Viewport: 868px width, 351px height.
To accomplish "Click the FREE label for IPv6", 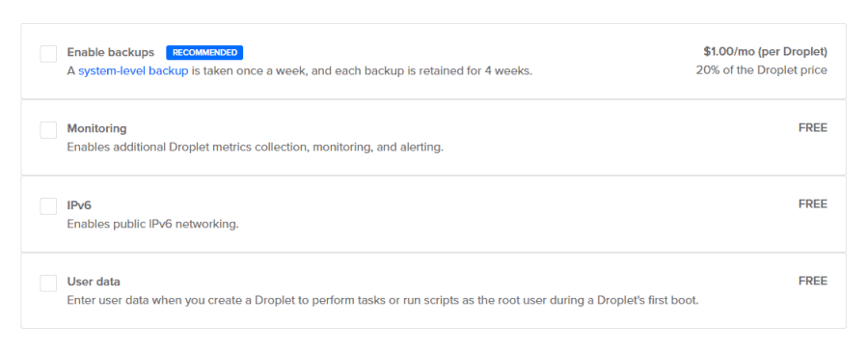I will [813, 204].
